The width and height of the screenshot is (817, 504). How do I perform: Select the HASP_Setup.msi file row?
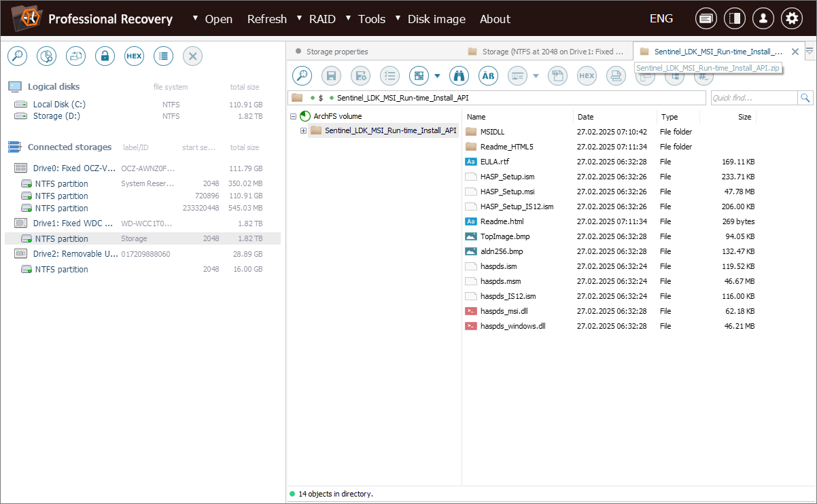click(x=507, y=192)
